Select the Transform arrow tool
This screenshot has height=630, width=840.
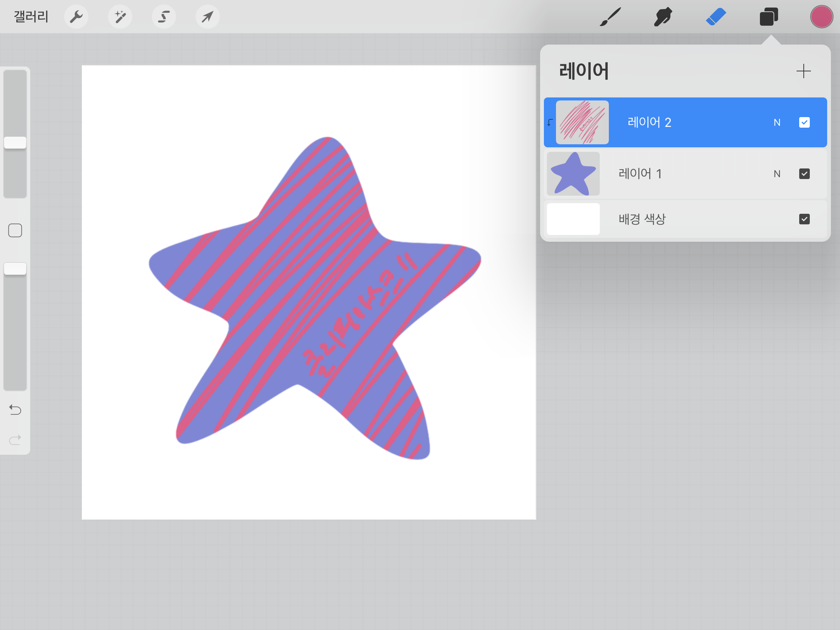pyautogui.click(x=207, y=17)
